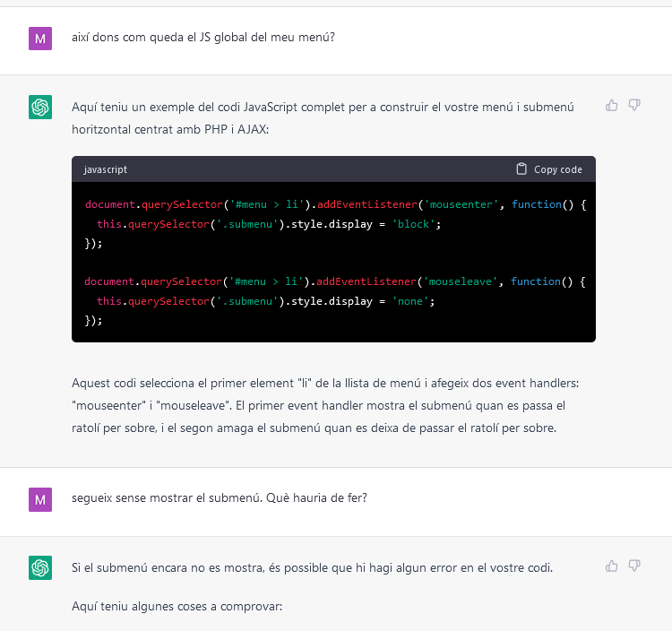Click the user message "així dons com queda el JS global"
The image size is (672, 631).
(x=203, y=39)
